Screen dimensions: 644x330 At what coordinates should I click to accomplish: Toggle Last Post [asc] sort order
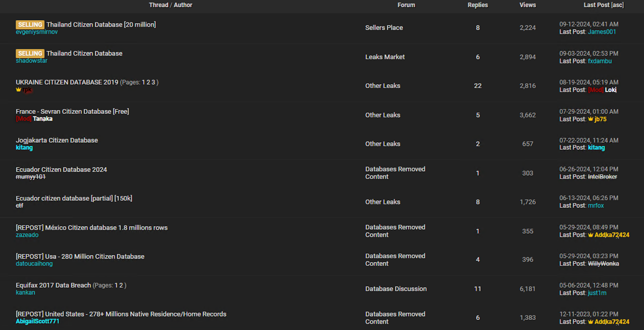pyautogui.click(x=603, y=5)
